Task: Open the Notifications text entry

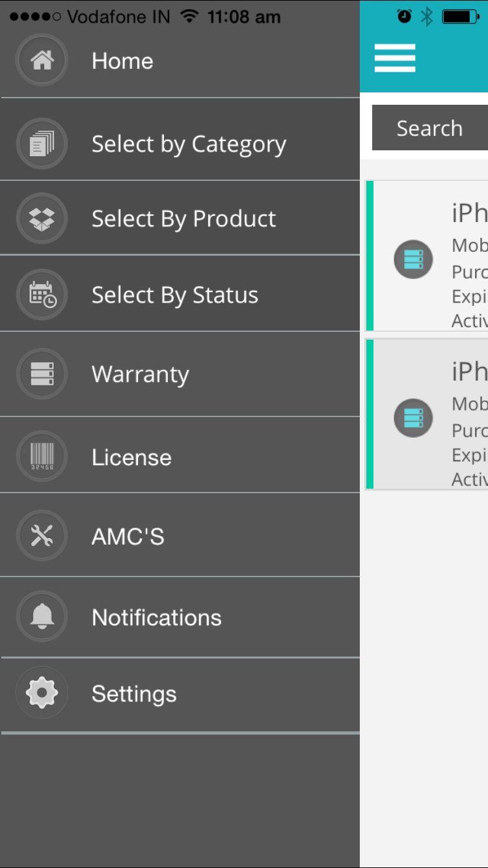Action: coord(157,617)
